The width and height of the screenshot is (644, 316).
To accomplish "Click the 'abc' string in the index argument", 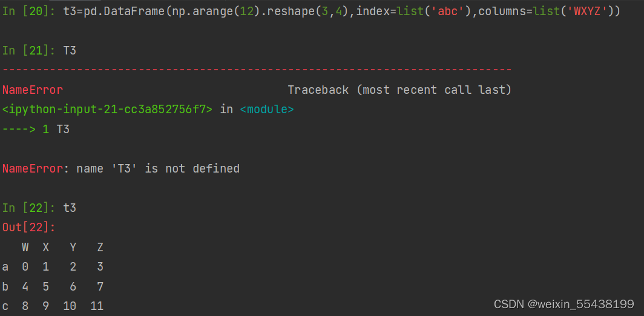I will pos(447,12).
